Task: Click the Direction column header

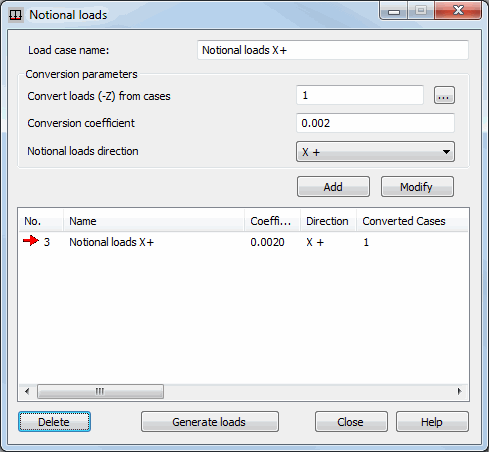Action: [328, 221]
